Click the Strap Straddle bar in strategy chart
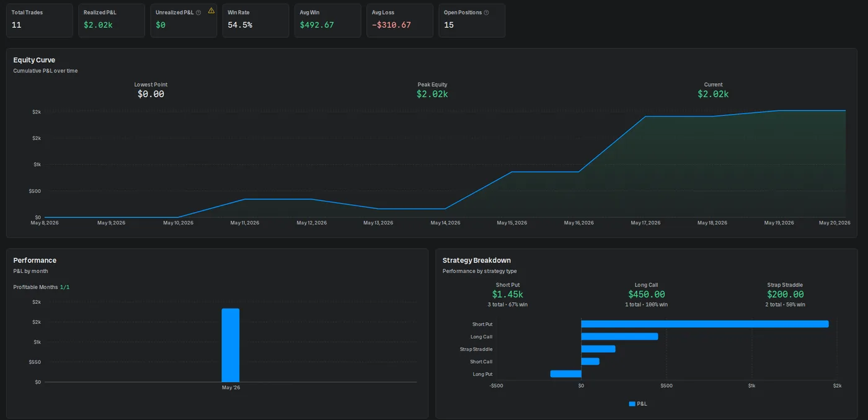The height and width of the screenshot is (420, 868). pos(598,349)
